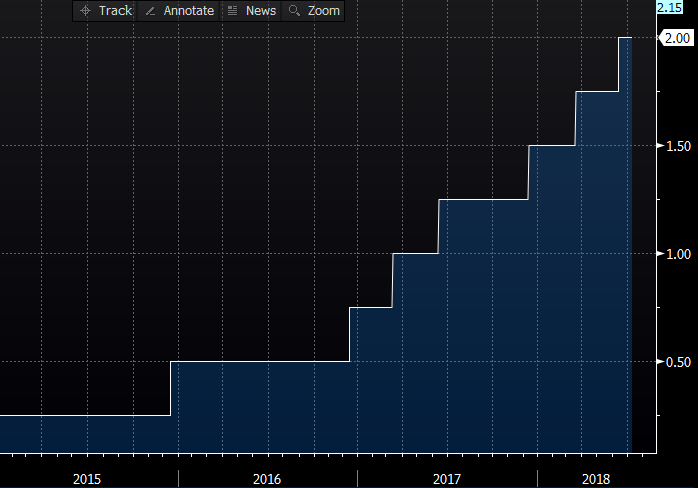Select the 2017 label on time axis
The image size is (698, 488).
click(x=447, y=479)
